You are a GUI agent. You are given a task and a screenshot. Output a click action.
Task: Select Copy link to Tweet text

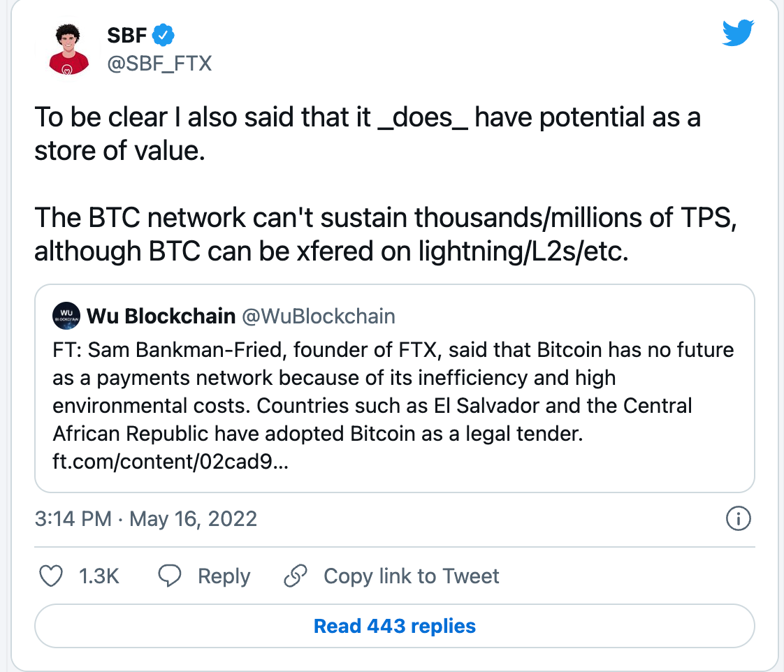(412, 576)
